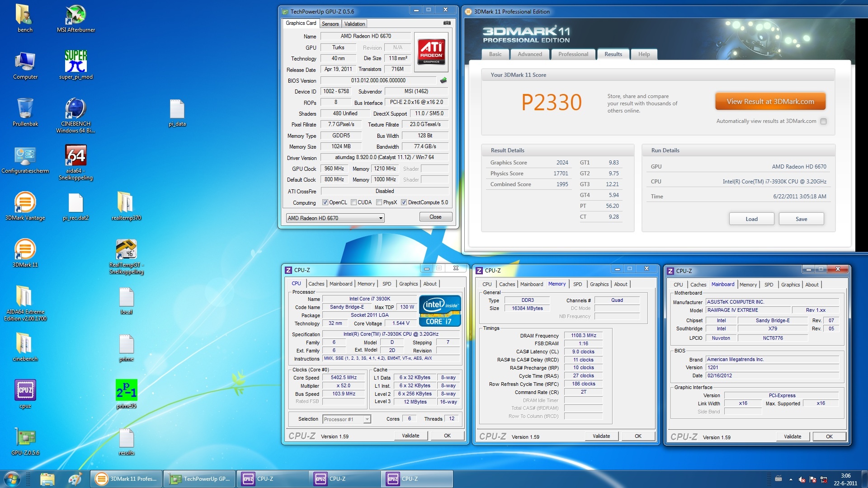
Task: Click system tray volume icon
Action: 802,479
